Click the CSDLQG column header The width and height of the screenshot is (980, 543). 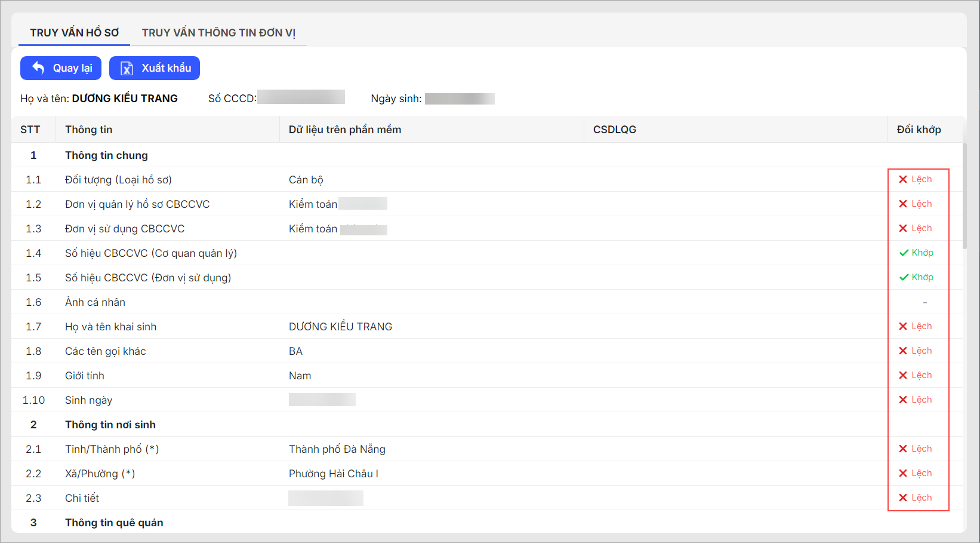(615, 130)
